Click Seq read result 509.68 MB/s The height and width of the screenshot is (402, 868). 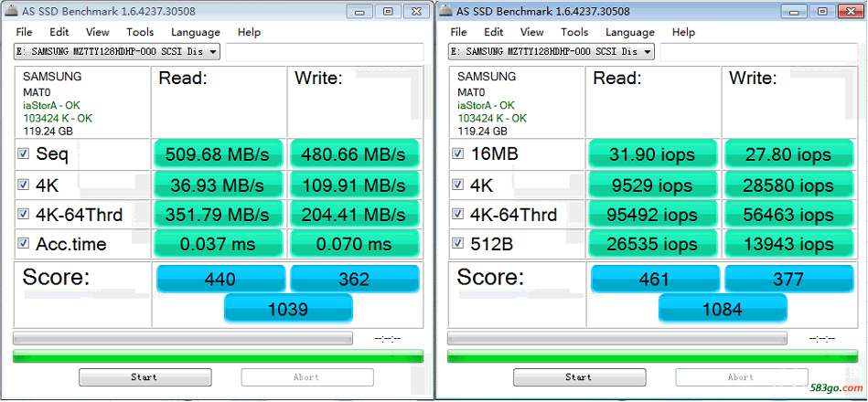click(218, 154)
